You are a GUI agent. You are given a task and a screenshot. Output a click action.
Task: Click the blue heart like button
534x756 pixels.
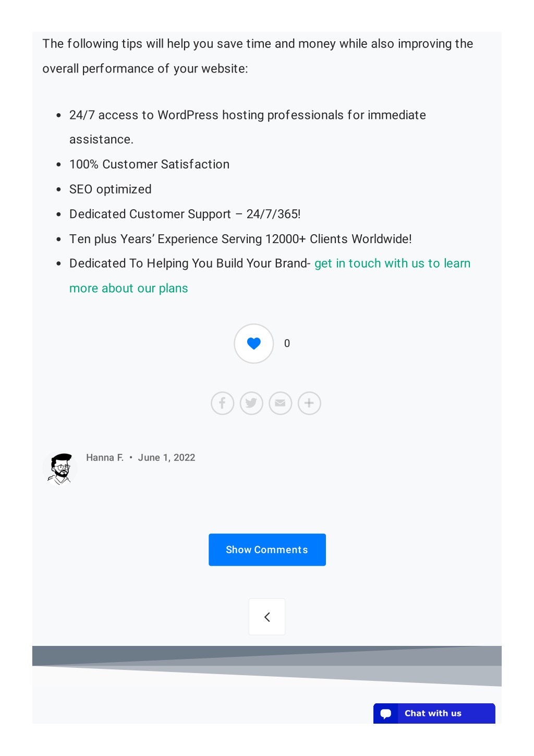[x=253, y=343]
